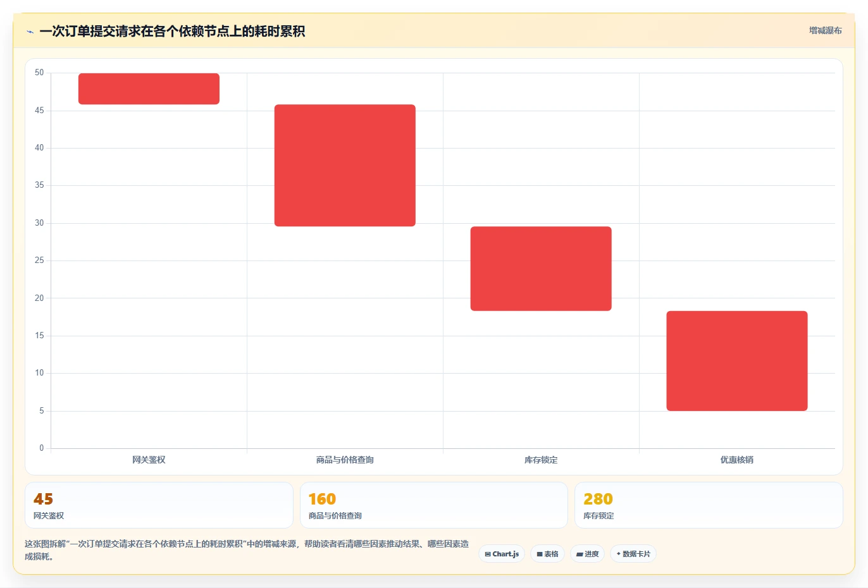868x588 pixels.
Task: Select the red 优惠核销 waterfall bar
Action: click(737, 361)
